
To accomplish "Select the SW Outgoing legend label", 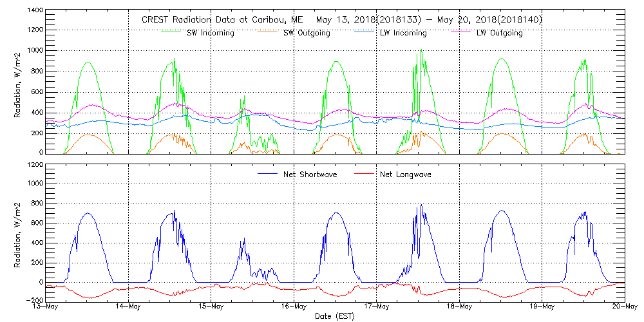I will point(307,33).
